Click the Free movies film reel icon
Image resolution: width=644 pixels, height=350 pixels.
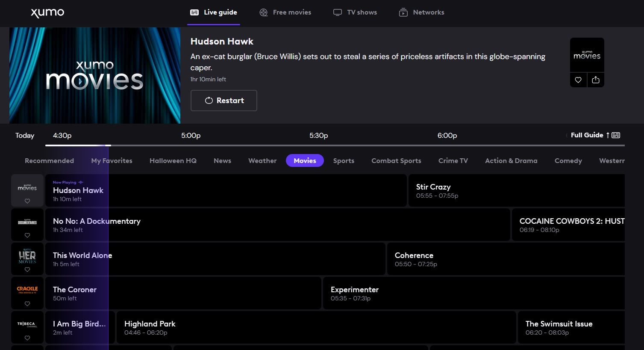tap(264, 12)
